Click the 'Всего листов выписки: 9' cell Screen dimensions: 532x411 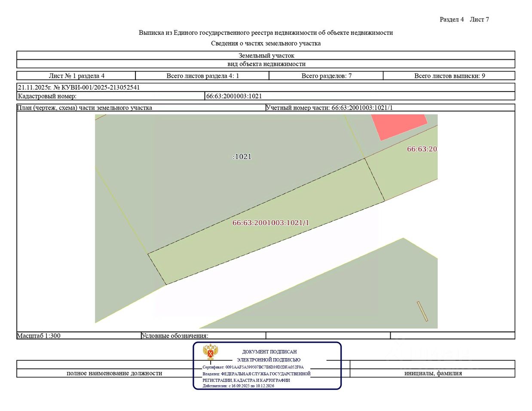(449, 76)
